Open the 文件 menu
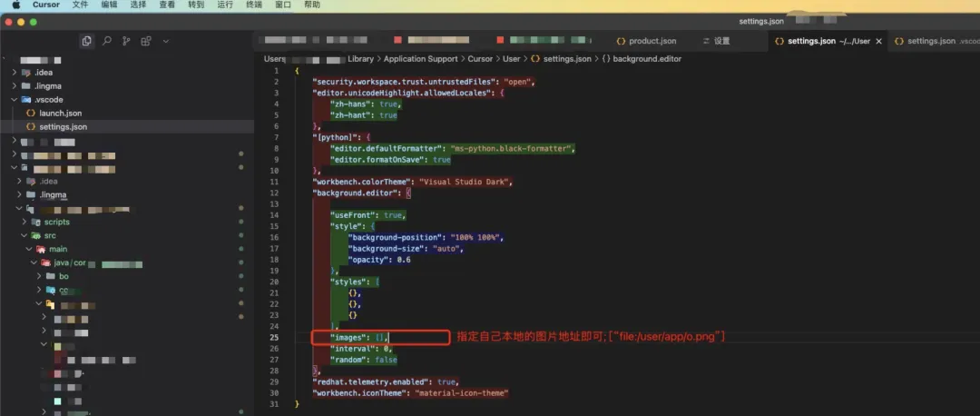 click(81, 5)
